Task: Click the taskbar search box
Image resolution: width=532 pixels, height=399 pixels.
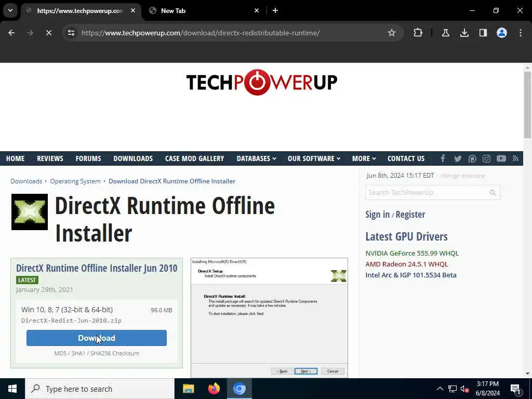Action: (100, 389)
